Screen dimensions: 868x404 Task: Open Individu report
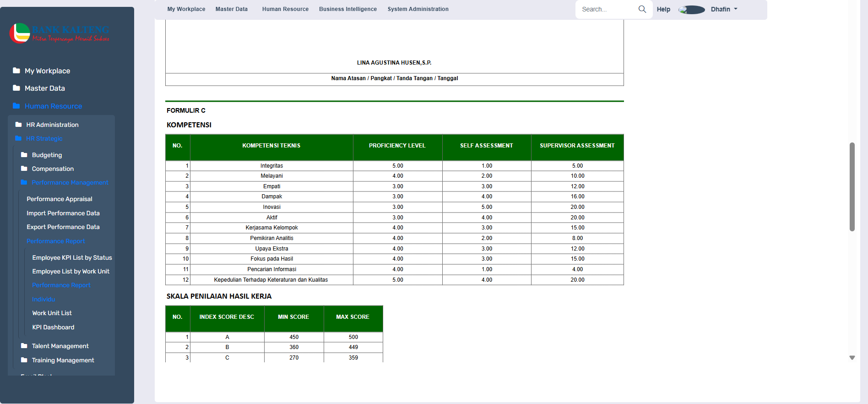click(43, 299)
